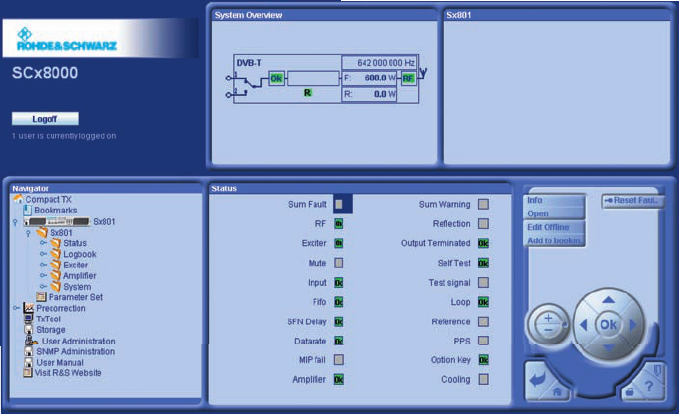Select the Open menu entry

click(x=554, y=213)
